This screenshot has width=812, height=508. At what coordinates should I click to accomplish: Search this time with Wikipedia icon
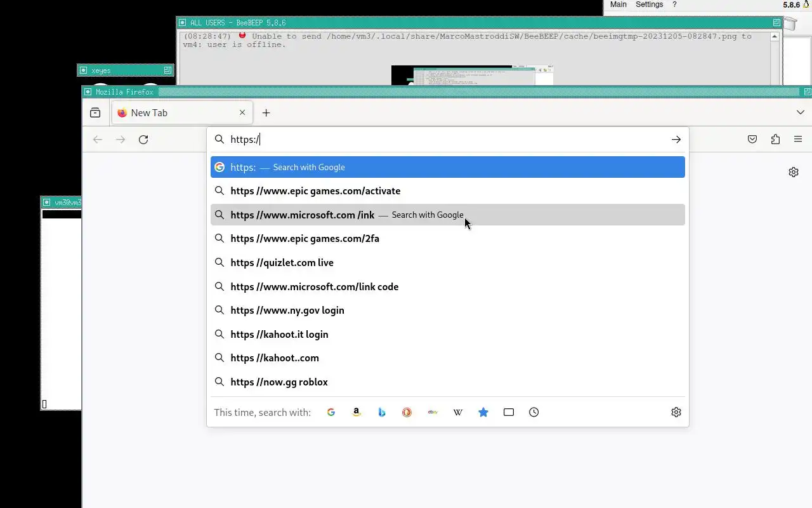(458, 412)
